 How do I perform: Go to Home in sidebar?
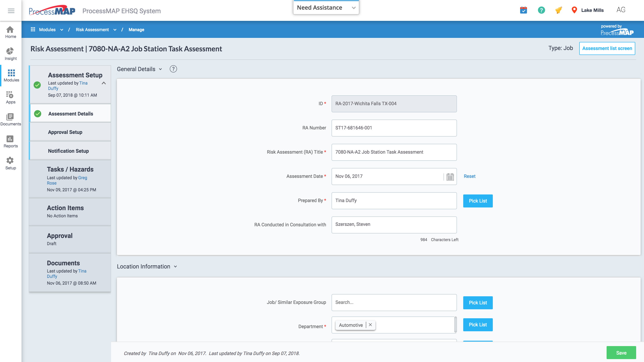(11, 32)
